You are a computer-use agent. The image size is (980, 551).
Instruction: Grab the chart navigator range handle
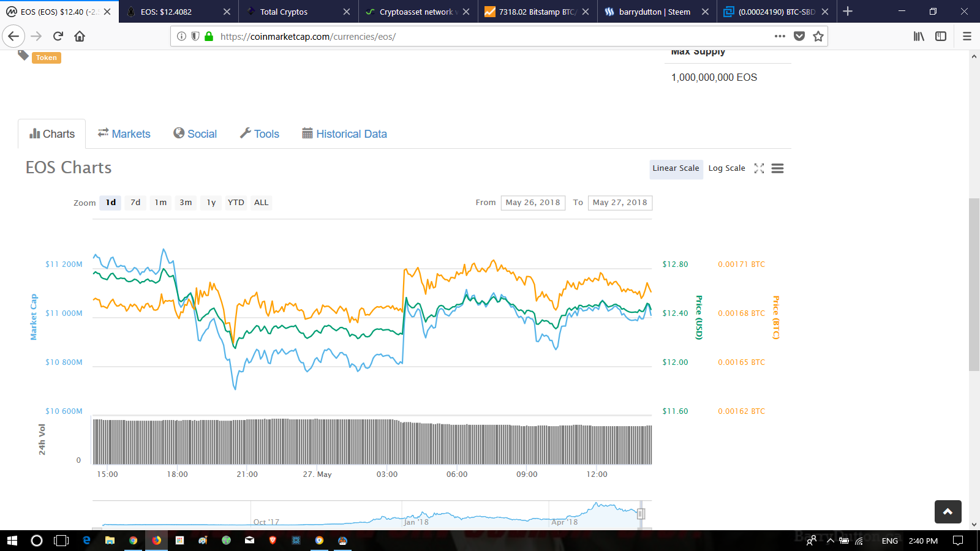click(641, 514)
